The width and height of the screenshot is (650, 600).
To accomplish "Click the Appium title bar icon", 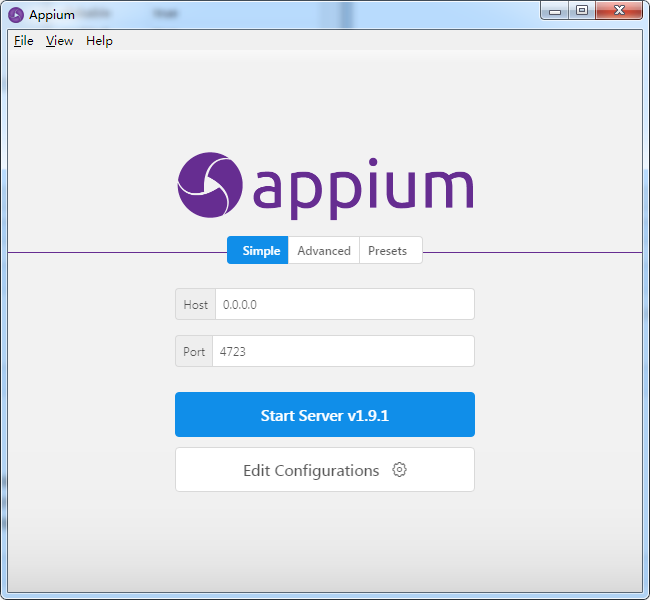I will point(16,15).
